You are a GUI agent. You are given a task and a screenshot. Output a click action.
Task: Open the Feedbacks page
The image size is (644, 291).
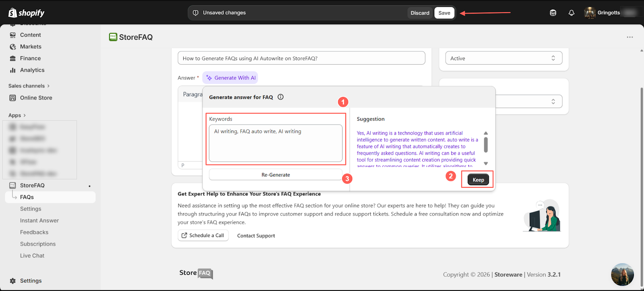pos(34,232)
